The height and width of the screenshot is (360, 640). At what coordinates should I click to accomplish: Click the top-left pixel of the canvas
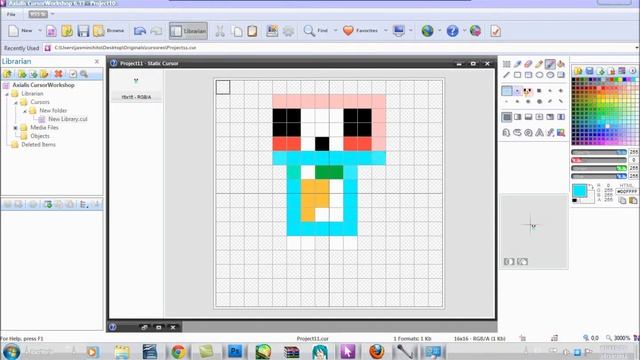pyautogui.click(x=223, y=87)
